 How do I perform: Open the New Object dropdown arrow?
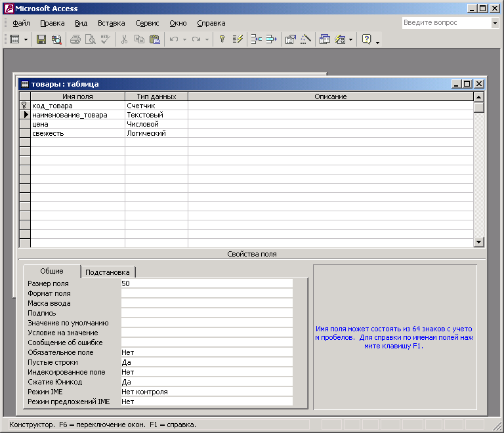[350, 39]
